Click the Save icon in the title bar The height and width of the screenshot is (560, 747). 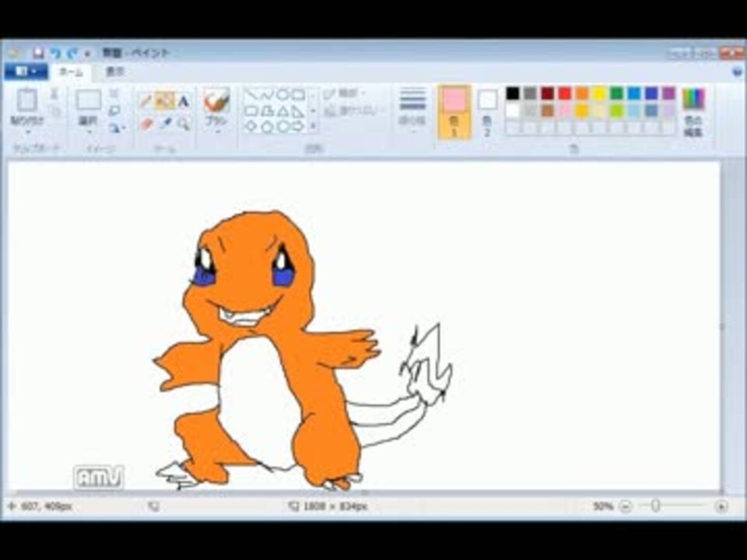pyautogui.click(x=39, y=52)
